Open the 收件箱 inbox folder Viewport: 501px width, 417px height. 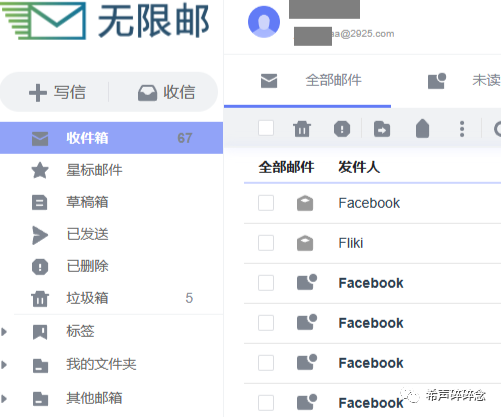[x=111, y=138]
